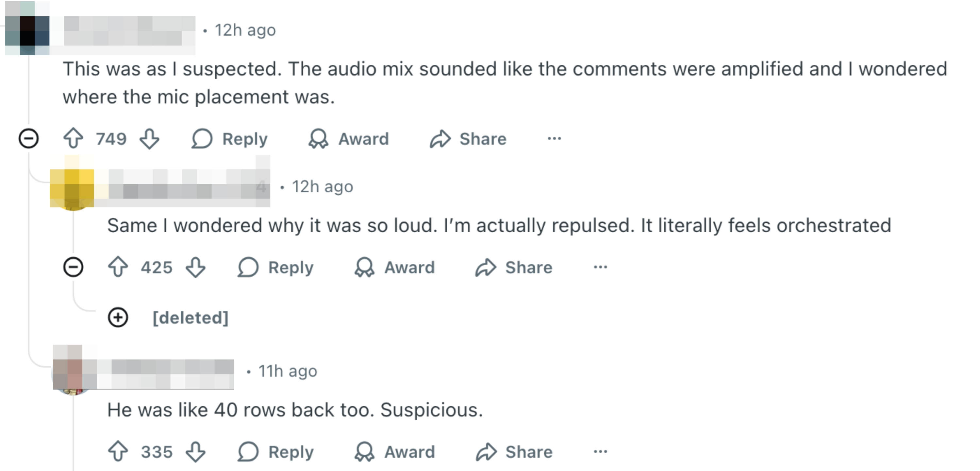The height and width of the screenshot is (471, 980).
Task: Downvote the comment with 749 points
Action: coord(149,138)
